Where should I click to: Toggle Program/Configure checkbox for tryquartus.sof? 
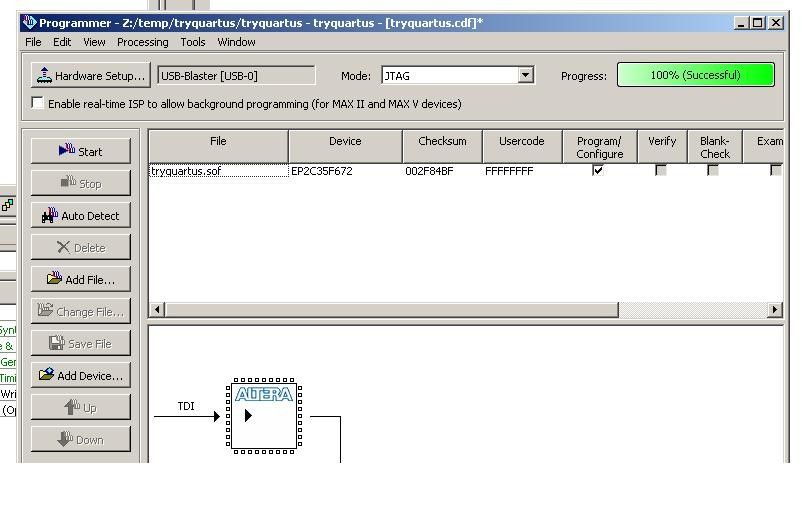tap(598, 170)
